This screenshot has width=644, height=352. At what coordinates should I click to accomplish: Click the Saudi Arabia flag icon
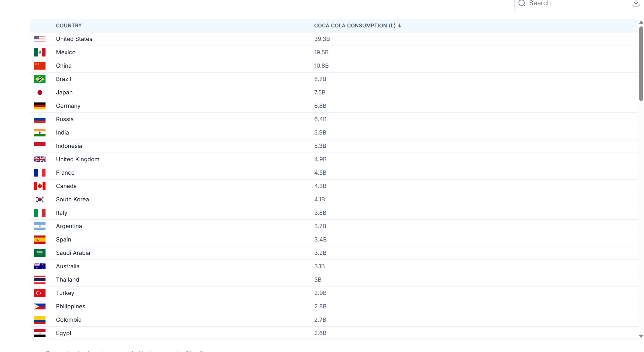point(40,253)
